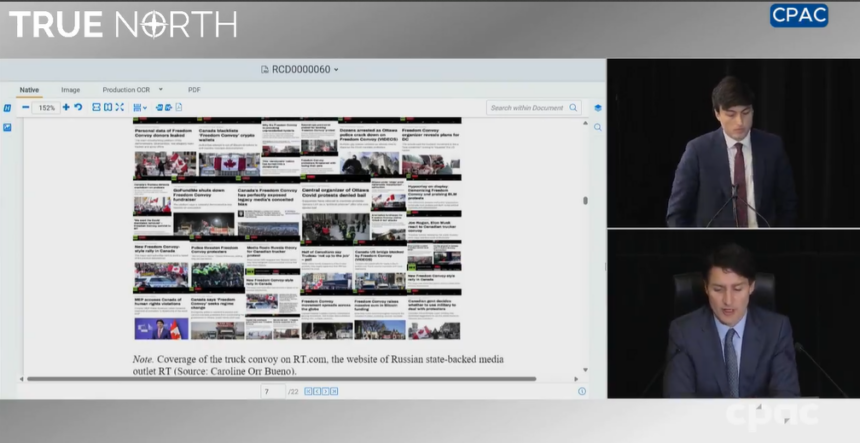Select the Native tab
The width and height of the screenshot is (860, 443).
[29, 90]
